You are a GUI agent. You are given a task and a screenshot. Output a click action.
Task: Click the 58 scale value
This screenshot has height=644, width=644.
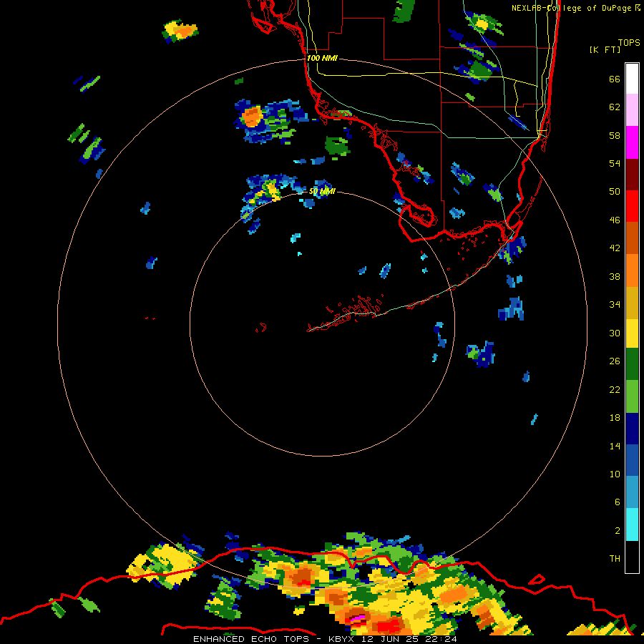(615, 135)
